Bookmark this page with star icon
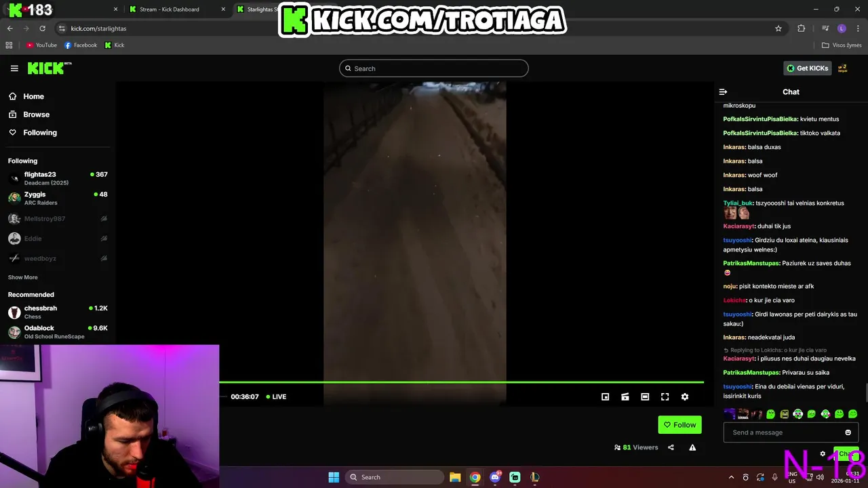Viewport: 868px width, 488px height. 778,28
